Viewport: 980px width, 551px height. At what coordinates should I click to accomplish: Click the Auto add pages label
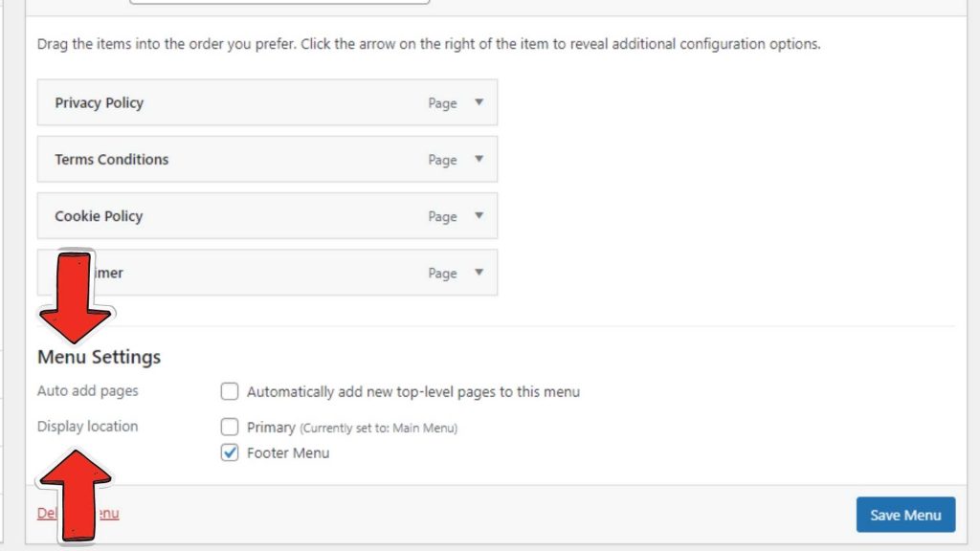coord(87,390)
